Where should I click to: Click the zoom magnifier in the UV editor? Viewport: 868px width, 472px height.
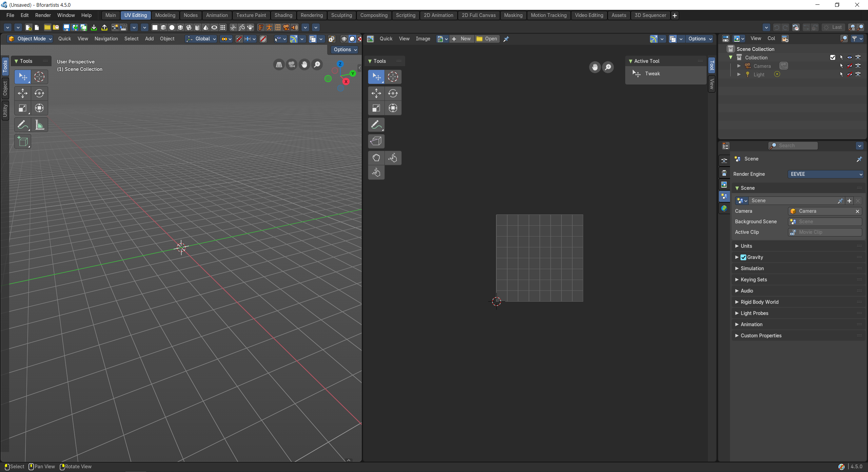coord(608,67)
